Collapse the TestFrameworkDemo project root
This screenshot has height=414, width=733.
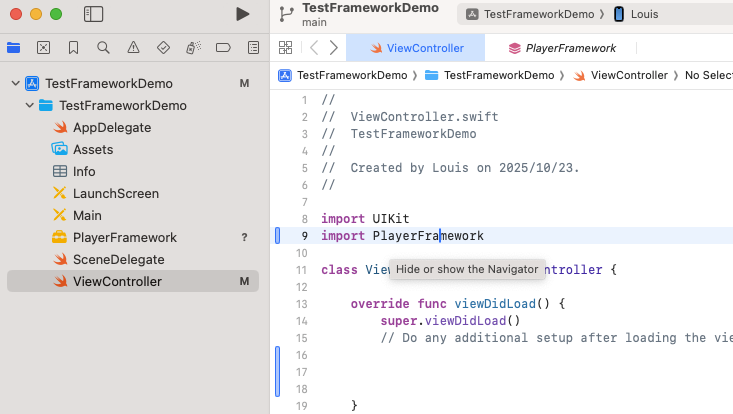click(15, 83)
